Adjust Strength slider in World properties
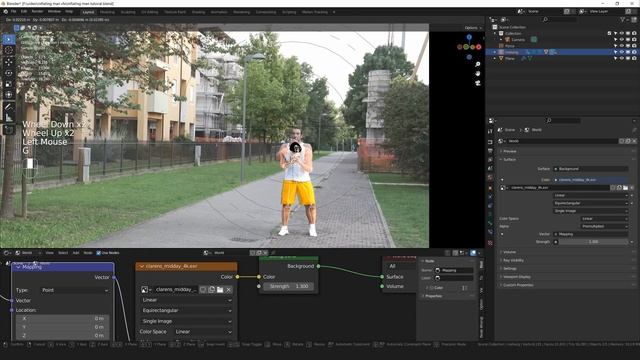Viewport: 640px width, 360px height. pyautogui.click(x=593, y=242)
